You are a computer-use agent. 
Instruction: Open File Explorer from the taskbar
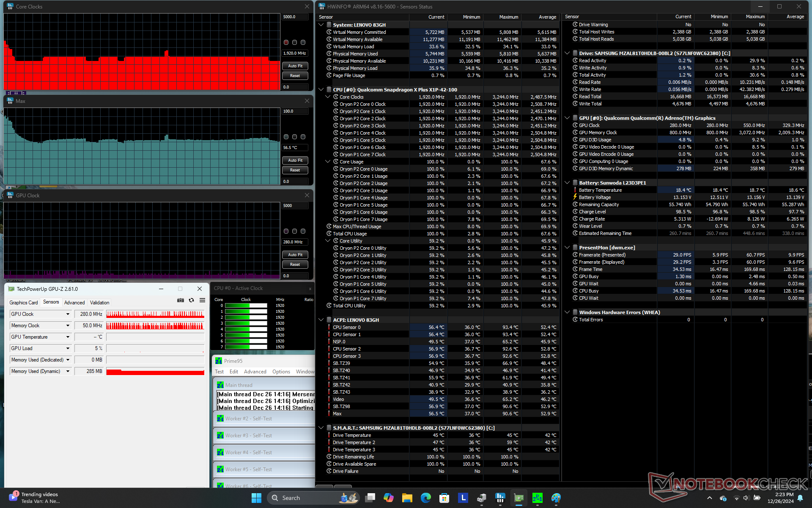(407, 498)
